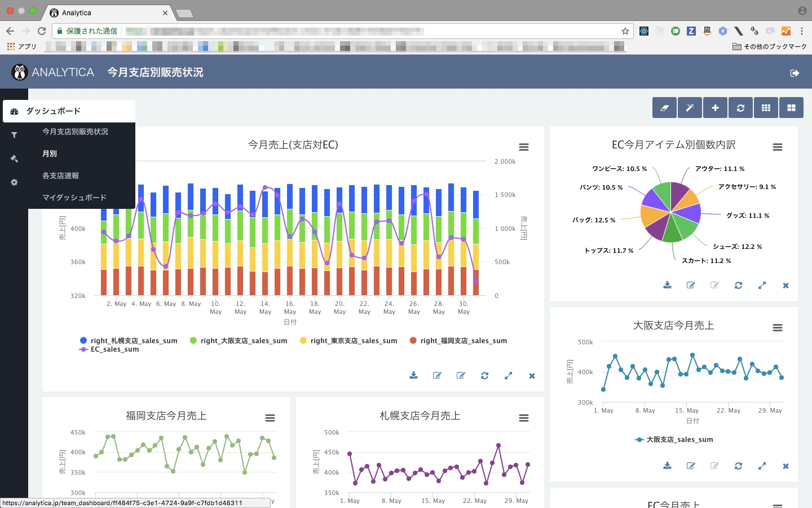Click the wrench icon in the sidebar
The height and width of the screenshot is (508, 812).
pyautogui.click(x=14, y=159)
